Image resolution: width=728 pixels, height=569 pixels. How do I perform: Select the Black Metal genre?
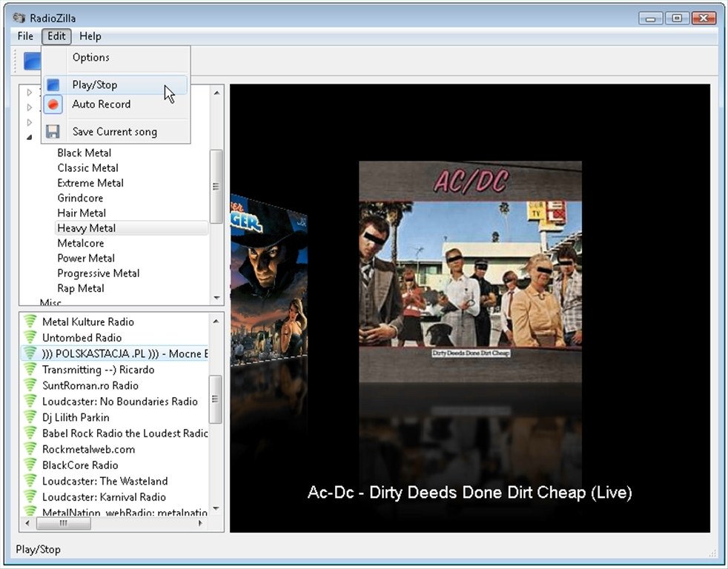coord(84,153)
